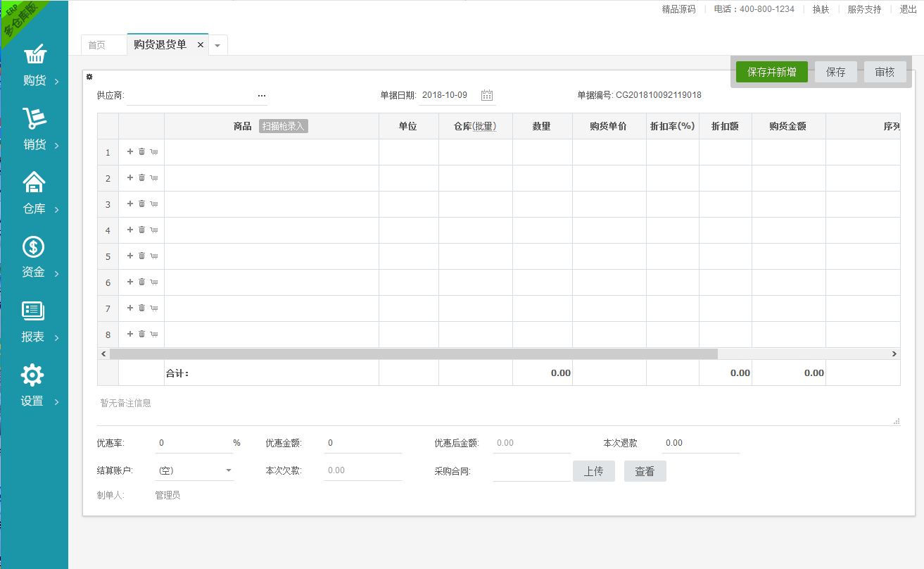Click the table horizontal scrollbar right arrow
This screenshot has height=569, width=924.
[894, 354]
